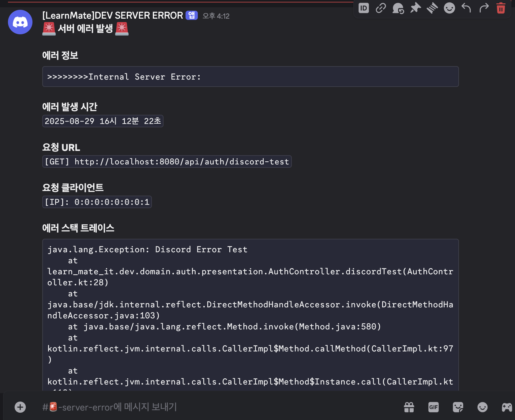Click the 요청 URL section heading
The width and height of the screenshot is (515, 420).
(61, 147)
